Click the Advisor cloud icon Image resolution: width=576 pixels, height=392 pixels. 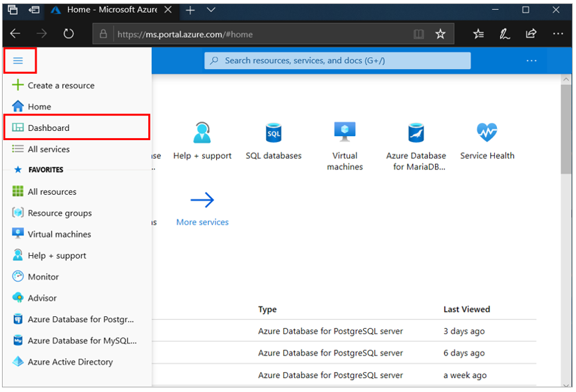pyautogui.click(x=18, y=298)
